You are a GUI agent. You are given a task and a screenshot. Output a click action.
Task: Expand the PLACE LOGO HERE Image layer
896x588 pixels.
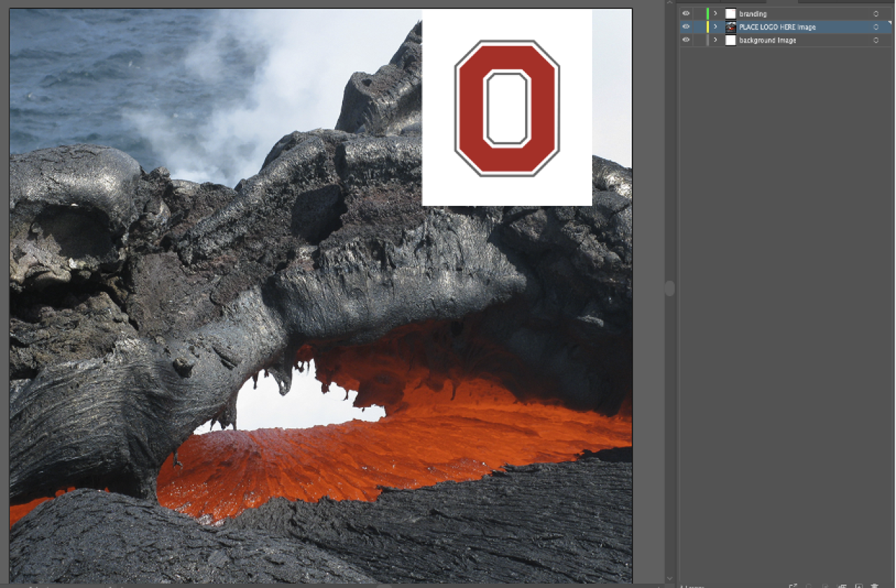click(x=715, y=27)
